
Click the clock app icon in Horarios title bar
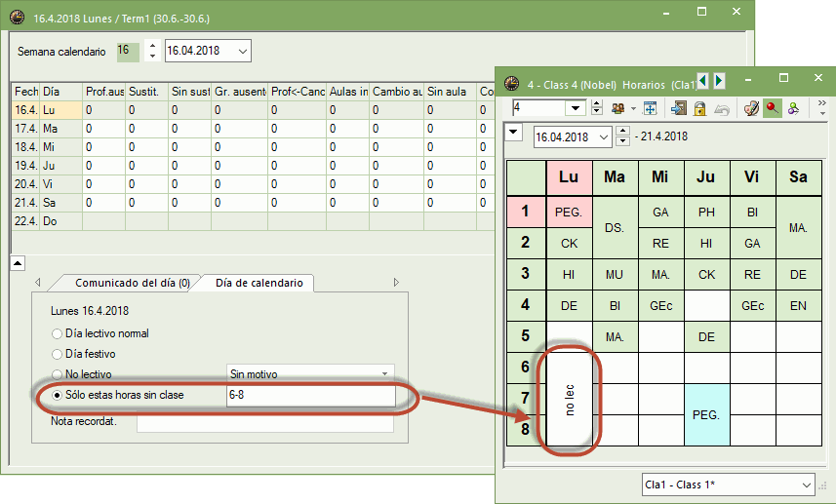[511, 84]
